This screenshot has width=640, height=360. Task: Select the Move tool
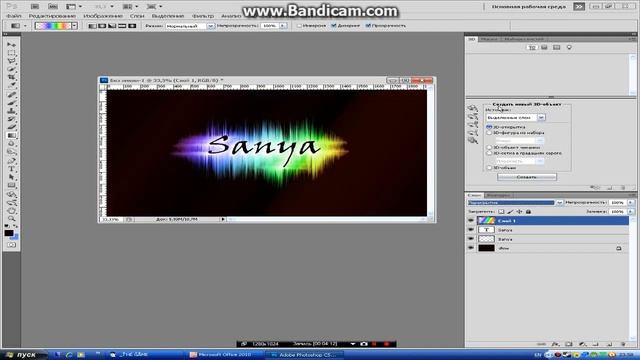click(x=11, y=44)
